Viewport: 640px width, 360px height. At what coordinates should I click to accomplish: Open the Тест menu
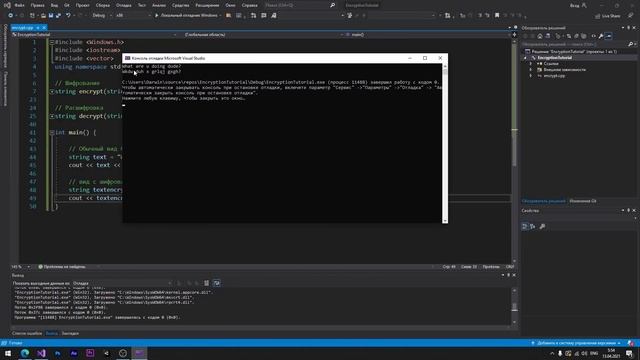[141, 5]
